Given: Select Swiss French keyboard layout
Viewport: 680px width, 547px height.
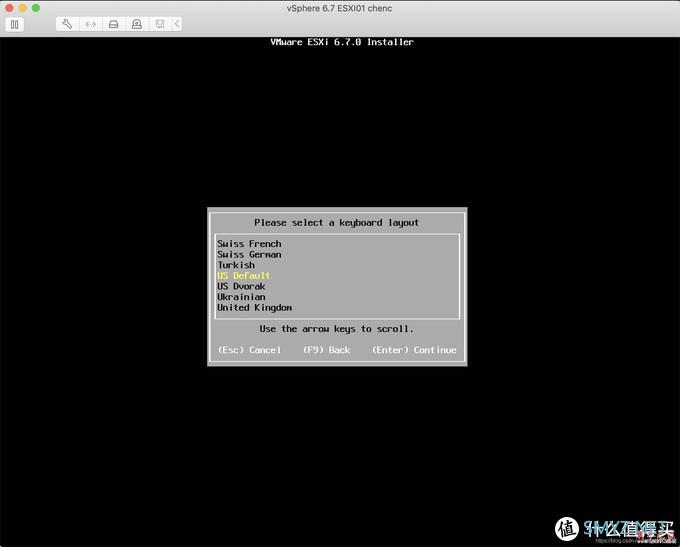Looking at the screenshot, I should (x=249, y=244).
